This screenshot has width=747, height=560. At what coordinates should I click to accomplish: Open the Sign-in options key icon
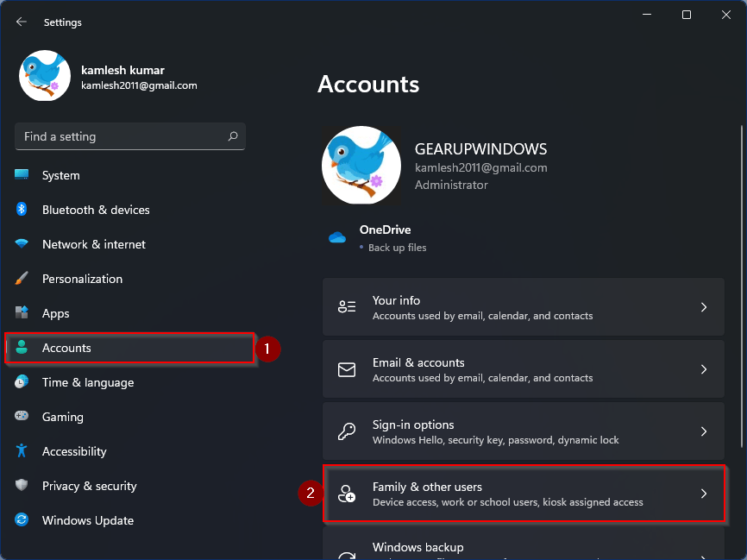347,431
